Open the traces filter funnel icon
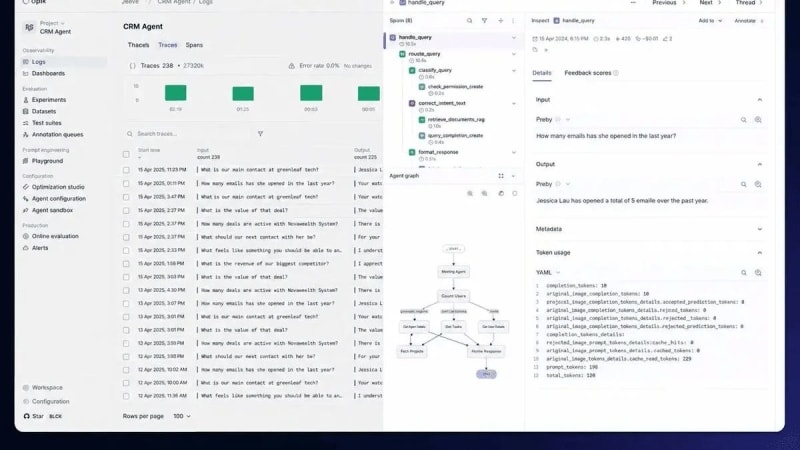The width and height of the screenshot is (800, 450). click(x=260, y=134)
